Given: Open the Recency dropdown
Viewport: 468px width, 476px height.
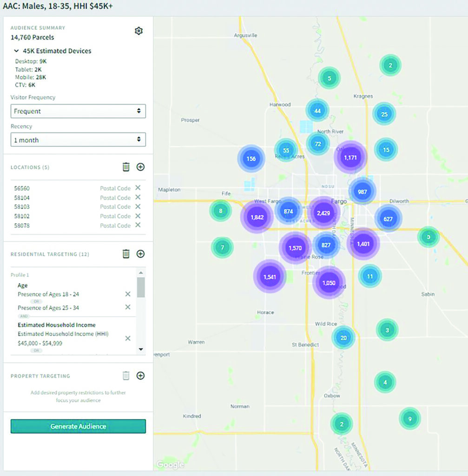Looking at the screenshot, I should [78, 140].
